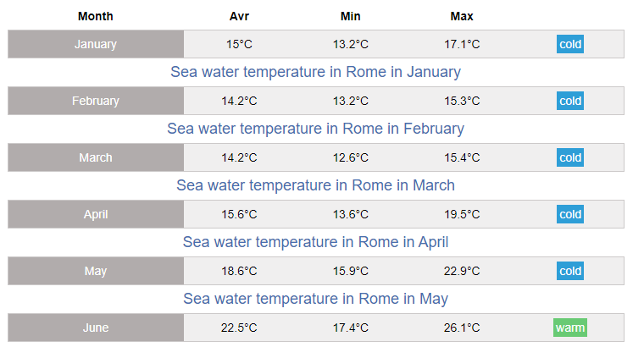Open Sea water temperature in Rome in February link

315,129
